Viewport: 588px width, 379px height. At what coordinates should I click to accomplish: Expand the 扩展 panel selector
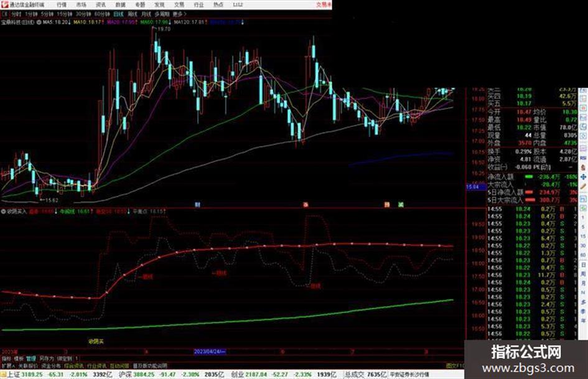(x=8, y=365)
